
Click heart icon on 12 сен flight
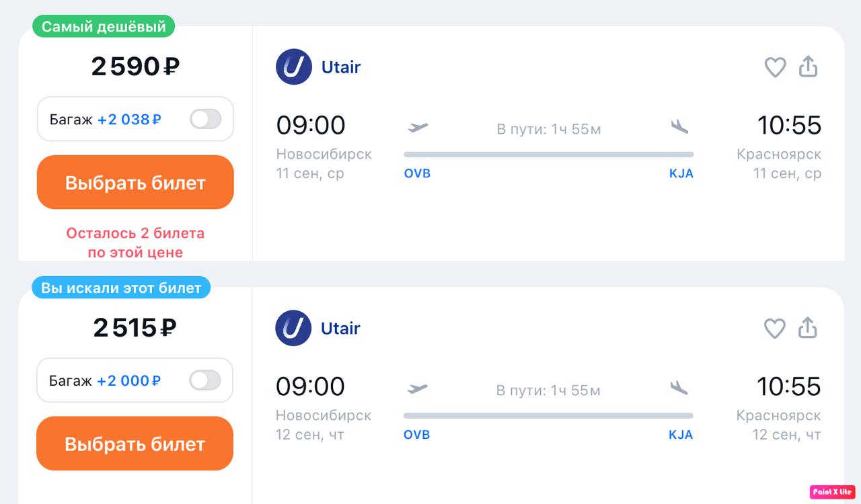click(x=775, y=329)
